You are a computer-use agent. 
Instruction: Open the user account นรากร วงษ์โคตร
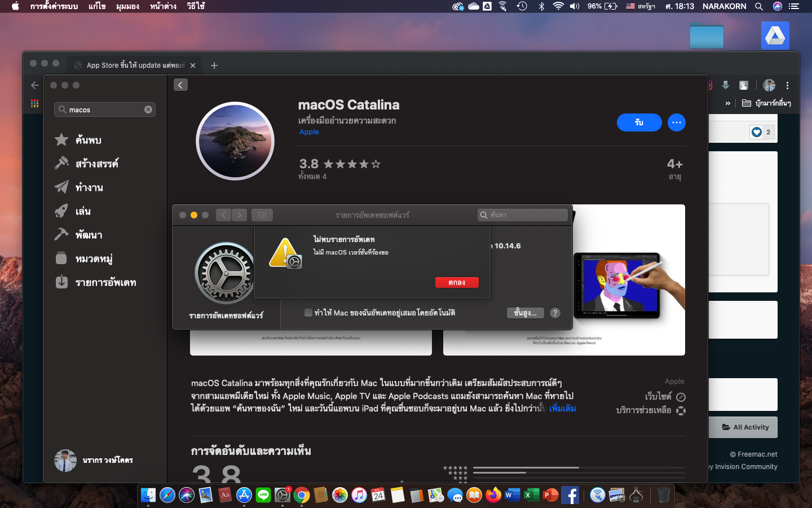click(94, 461)
